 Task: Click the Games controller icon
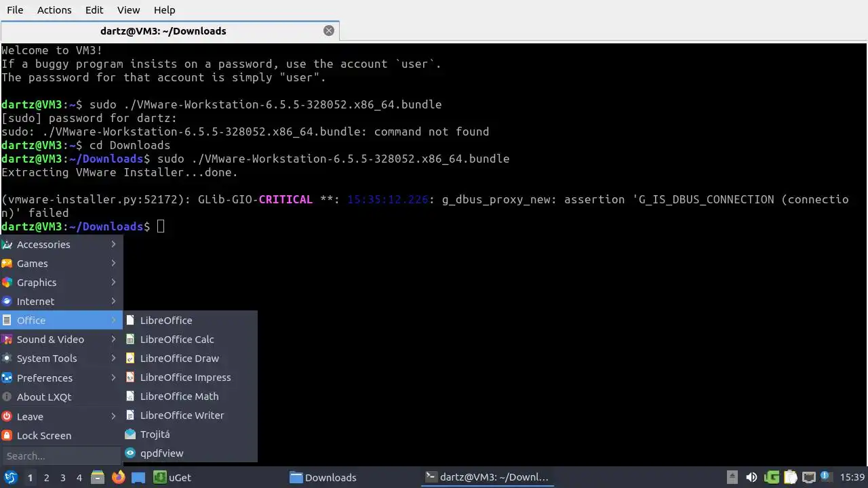pos(7,263)
